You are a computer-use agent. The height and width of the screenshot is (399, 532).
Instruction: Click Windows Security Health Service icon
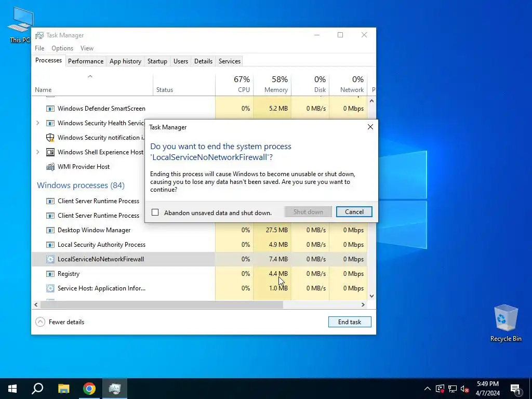pyautogui.click(x=50, y=123)
